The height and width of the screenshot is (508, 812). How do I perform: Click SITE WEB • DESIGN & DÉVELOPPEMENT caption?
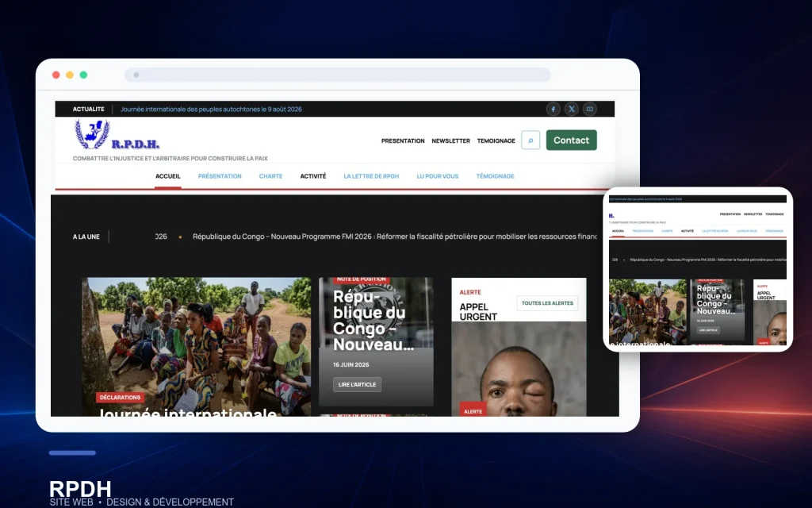(x=141, y=502)
